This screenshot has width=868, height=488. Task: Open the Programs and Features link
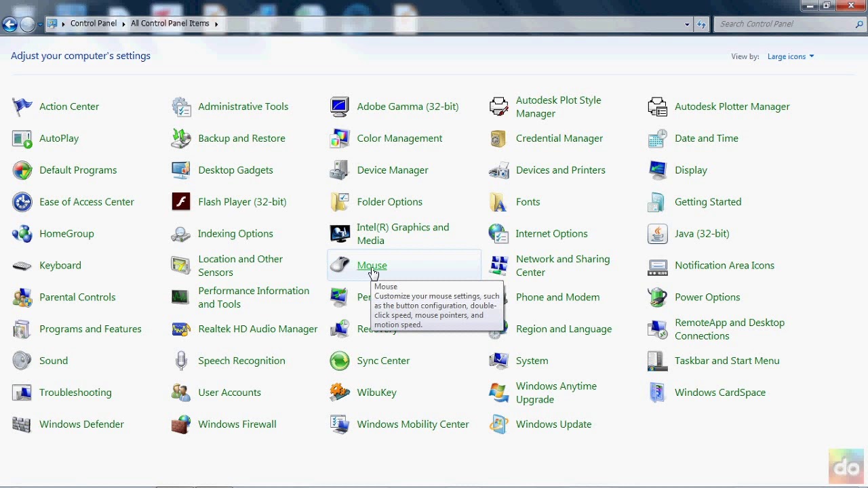pos(90,329)
